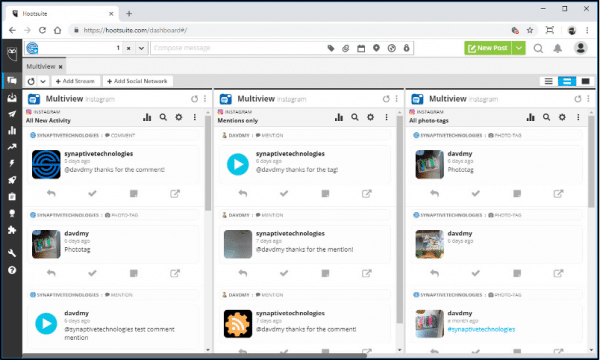Switch to standard two-row stream view
This screenshot has width=600, height=360.
[x=567, y=81]
